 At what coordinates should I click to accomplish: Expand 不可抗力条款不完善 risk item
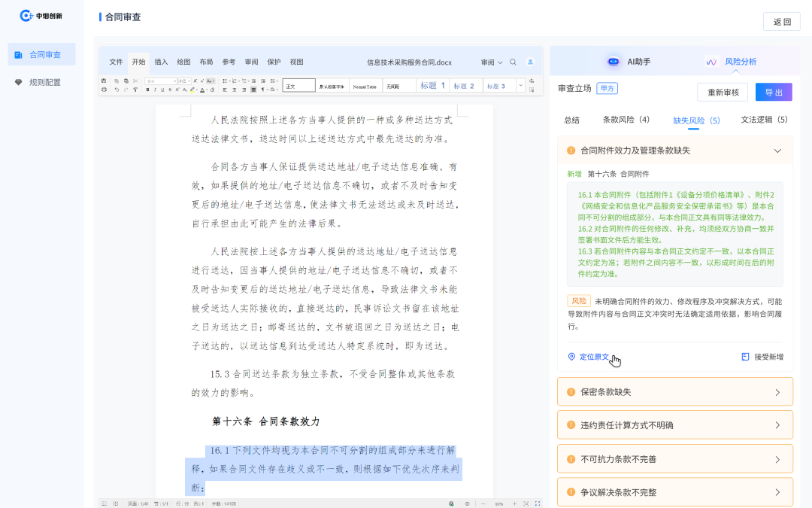[674, 459]
